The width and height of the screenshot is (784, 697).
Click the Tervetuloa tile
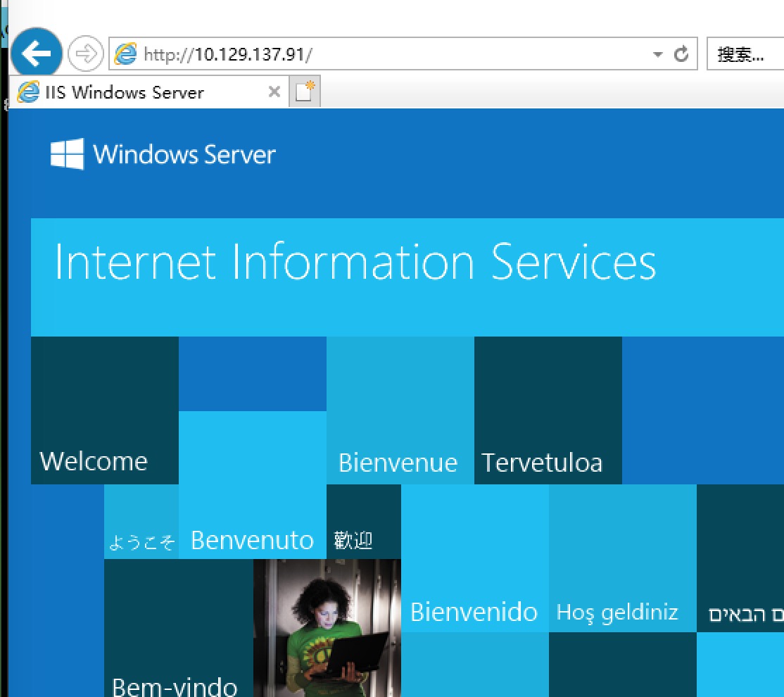click(548, 410)
